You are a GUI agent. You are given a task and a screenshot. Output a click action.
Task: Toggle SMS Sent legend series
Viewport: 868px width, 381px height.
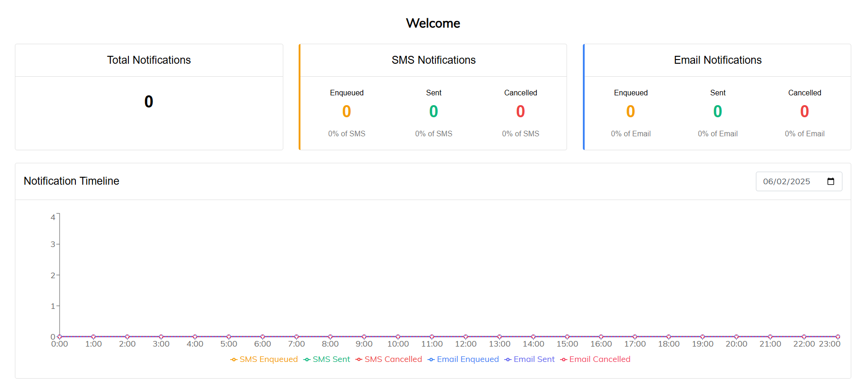coord(327,359)
